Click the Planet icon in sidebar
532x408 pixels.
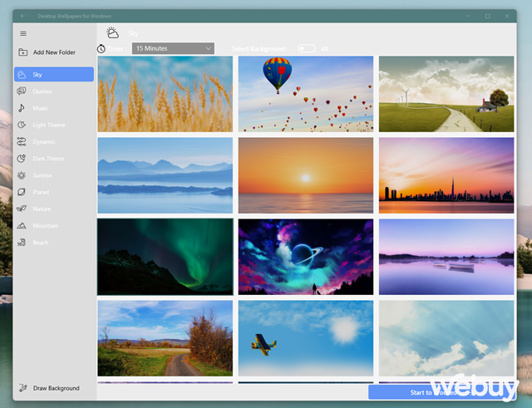[x=22, y=192]
